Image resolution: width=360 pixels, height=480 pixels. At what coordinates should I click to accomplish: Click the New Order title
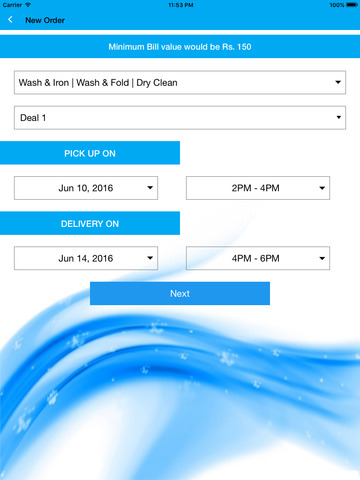coord(45,20)
